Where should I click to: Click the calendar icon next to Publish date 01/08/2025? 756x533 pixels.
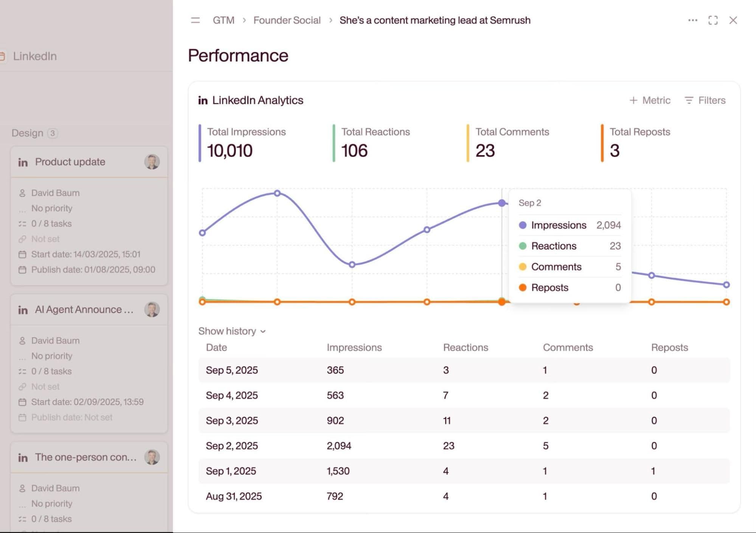[22, 270]
